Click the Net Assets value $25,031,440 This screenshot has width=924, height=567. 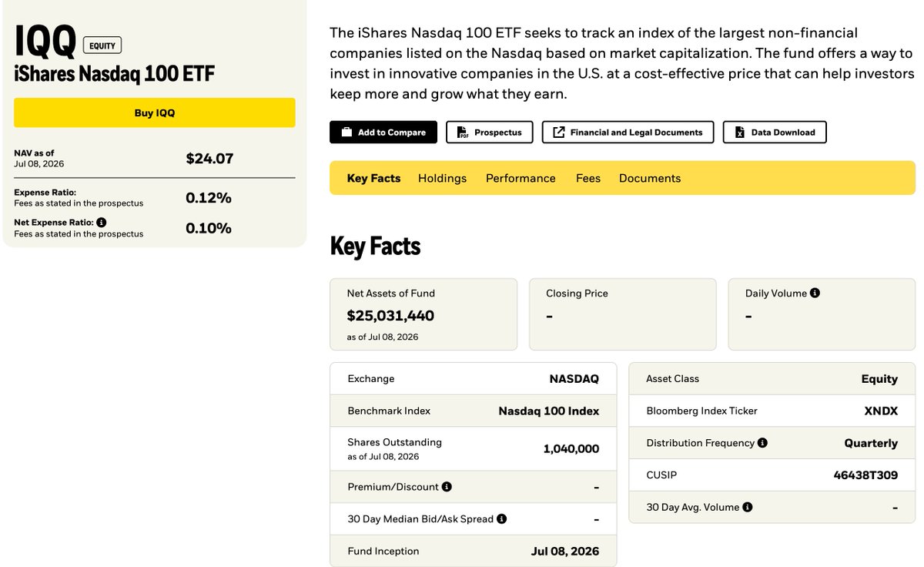tap(390, 316)
